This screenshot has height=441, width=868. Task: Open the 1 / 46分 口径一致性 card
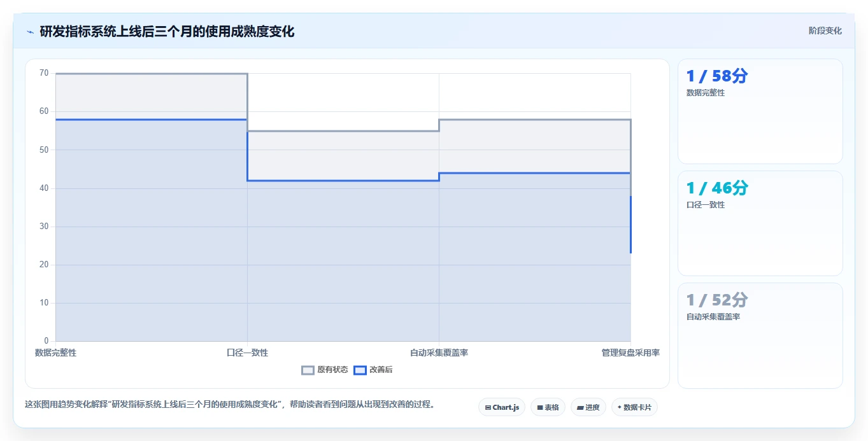760,223
